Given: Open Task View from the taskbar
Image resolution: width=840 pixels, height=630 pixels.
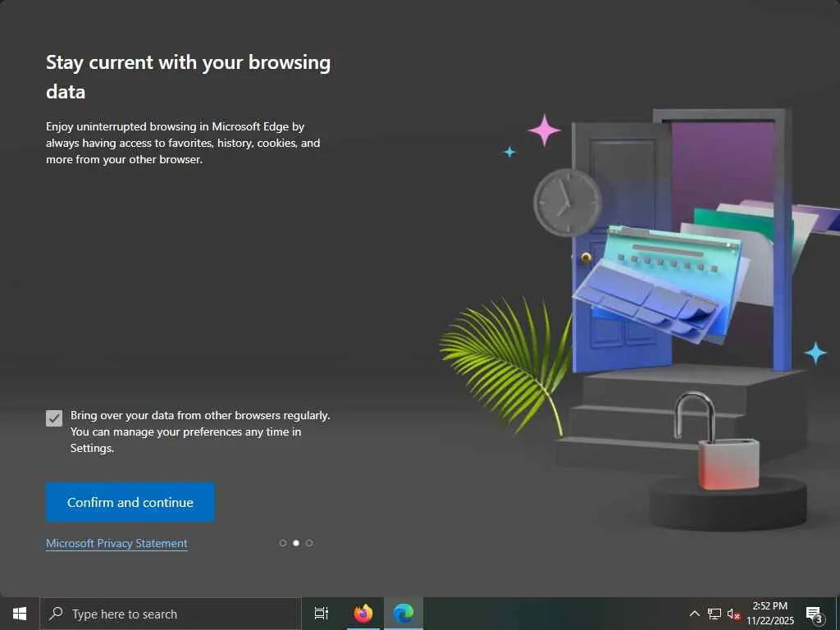Looking at the screenshot, I should tap(322, 614).
